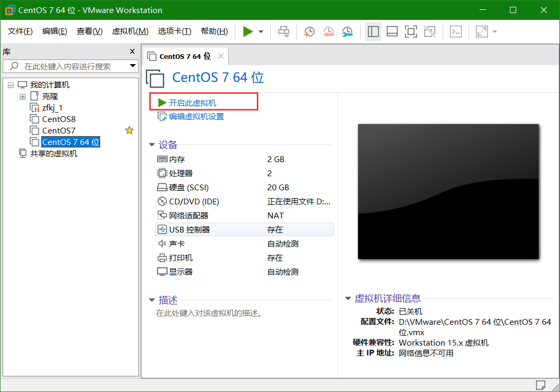The width and height of the screenshot is (560, 392).
Task: Select the CD/DVD (IDE) device row
Action: (245, 202)
